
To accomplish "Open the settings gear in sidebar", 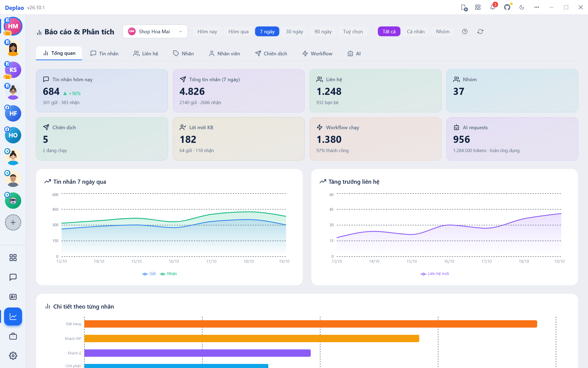I will click(13, 356).
